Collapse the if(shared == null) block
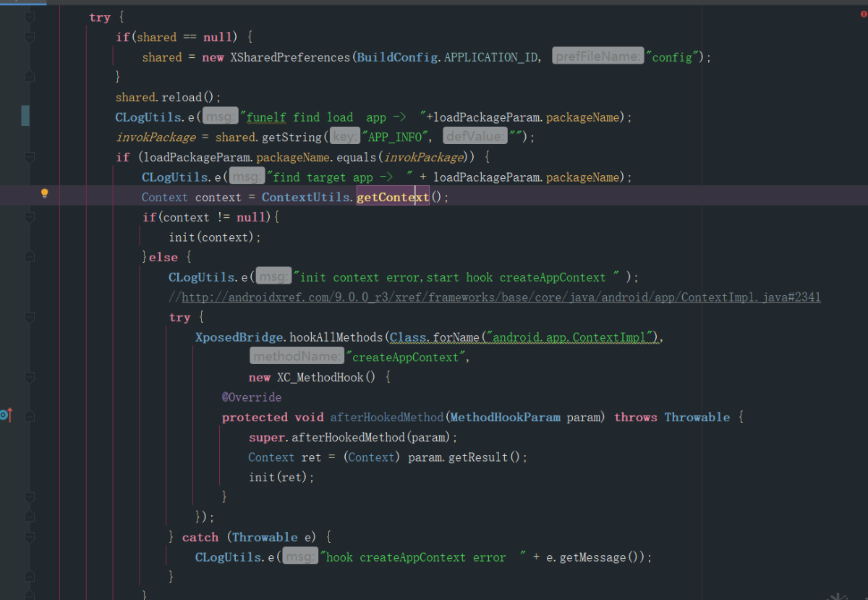 coord(30,38)
